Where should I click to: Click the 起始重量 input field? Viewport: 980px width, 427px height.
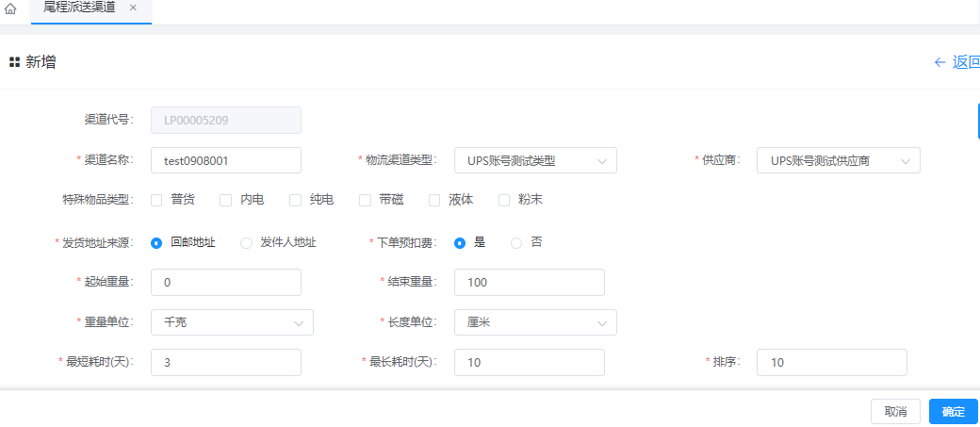click(226, 282)
